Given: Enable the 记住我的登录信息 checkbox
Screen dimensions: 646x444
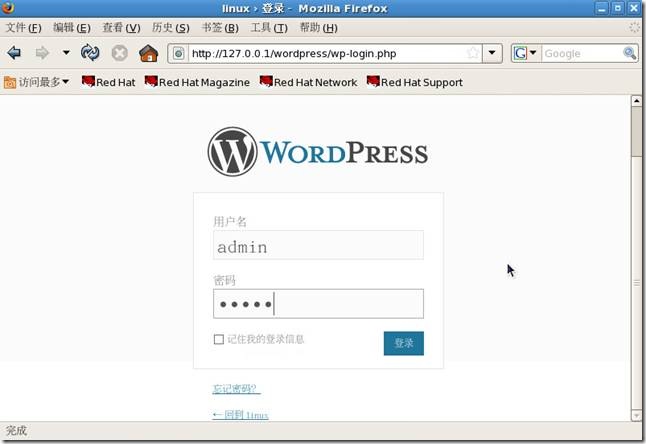Looking at the screenshot, I should pyautogui.click(x=219, y=339).
